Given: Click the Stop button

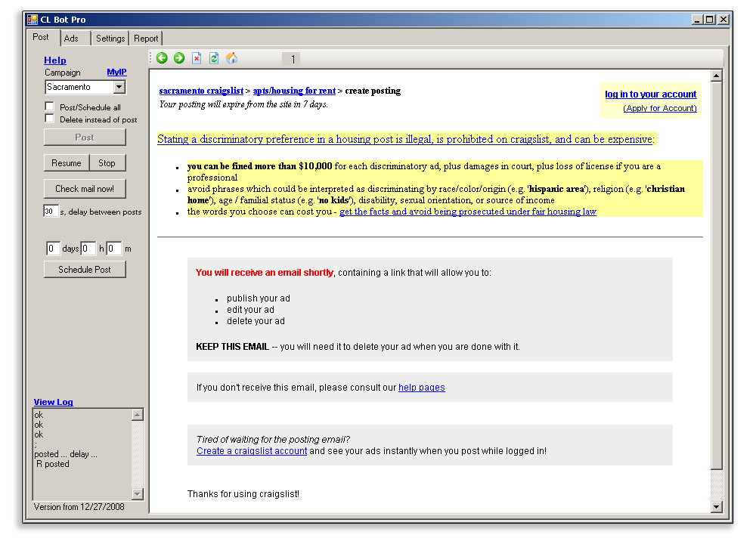Looking at the screenshot, I should 107,163.
